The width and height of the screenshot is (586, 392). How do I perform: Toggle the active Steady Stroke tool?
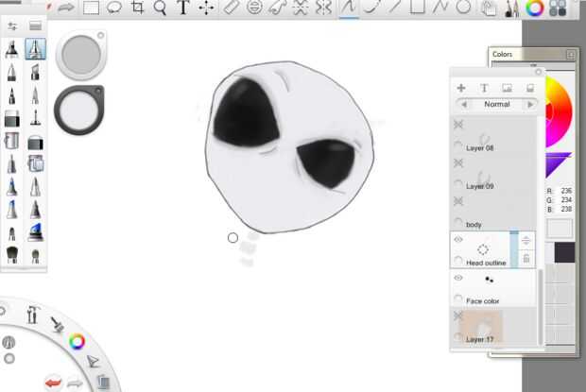(x=349, y=8)
